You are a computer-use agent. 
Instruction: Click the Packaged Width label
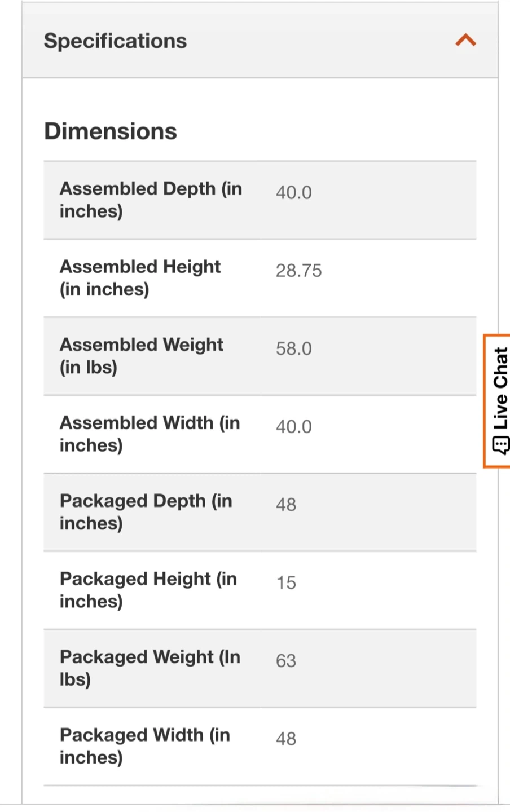pyautogui.click(x=144, y=745)
